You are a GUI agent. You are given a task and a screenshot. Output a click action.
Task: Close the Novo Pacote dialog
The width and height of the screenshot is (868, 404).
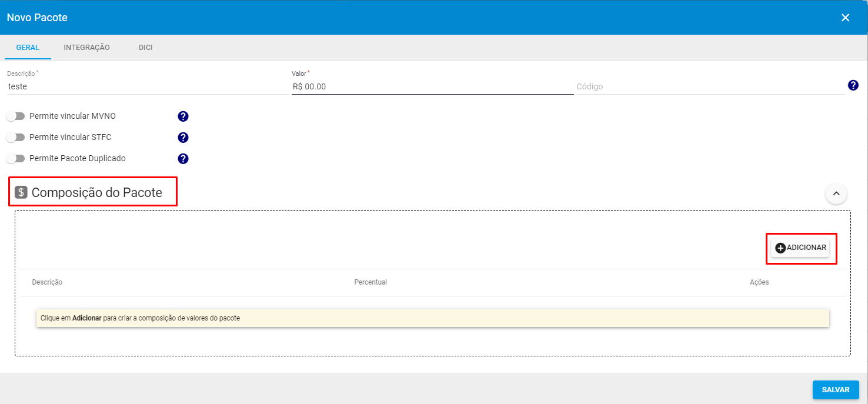(x=845, y=18)
